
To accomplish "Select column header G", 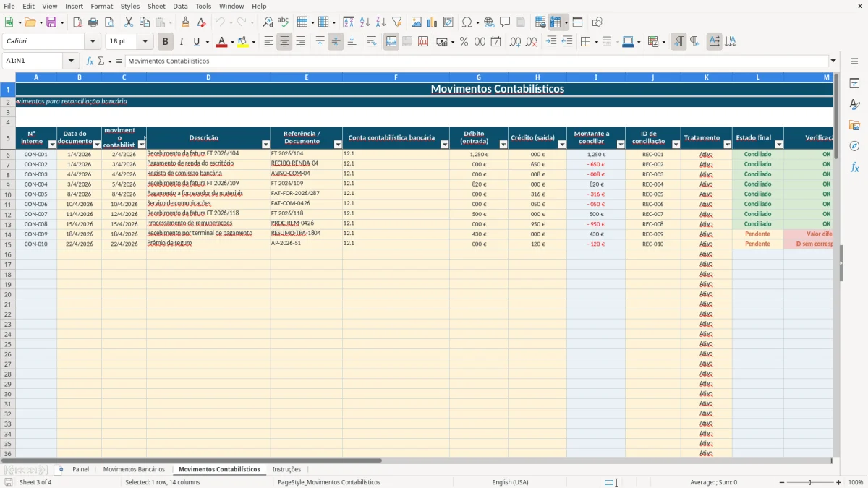I will coord(478,77).
